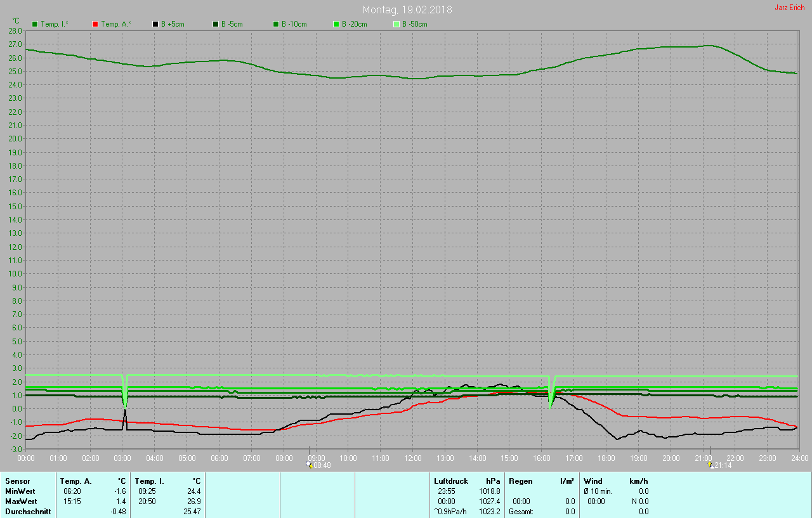Click the "15.0" temperature axis label
Viewport: 812px width, 518px height.
tap(16, 206)
